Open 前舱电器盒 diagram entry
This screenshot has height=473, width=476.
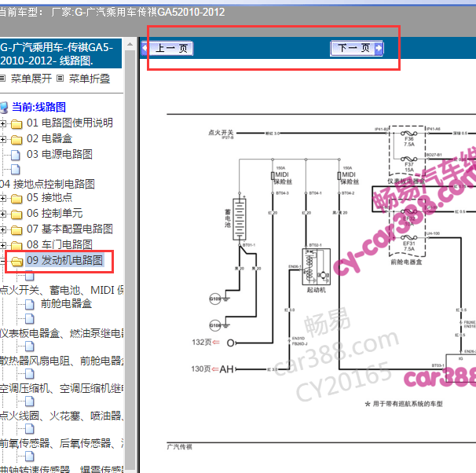[x=66, y=303]
